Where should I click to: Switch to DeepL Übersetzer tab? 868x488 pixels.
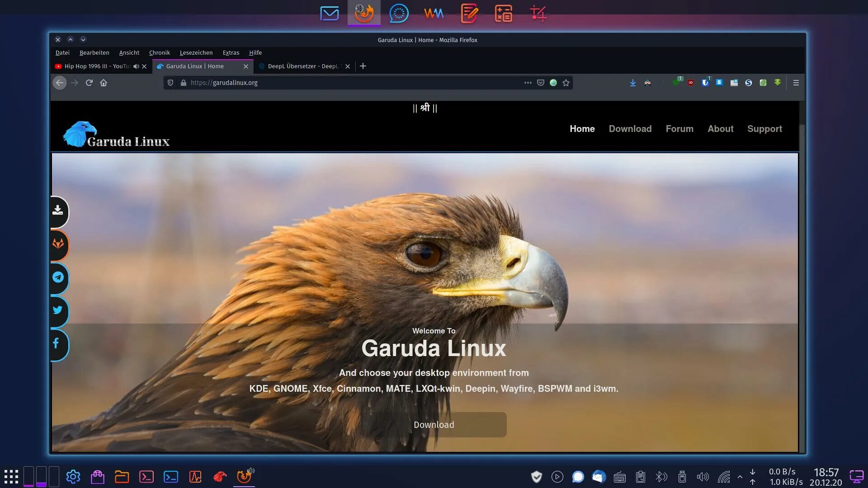pyautogui.click(x=303, y=66)
